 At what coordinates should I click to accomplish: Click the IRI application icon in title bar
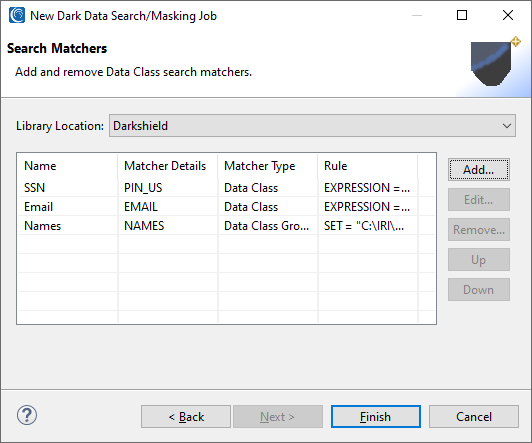(17, 16)
